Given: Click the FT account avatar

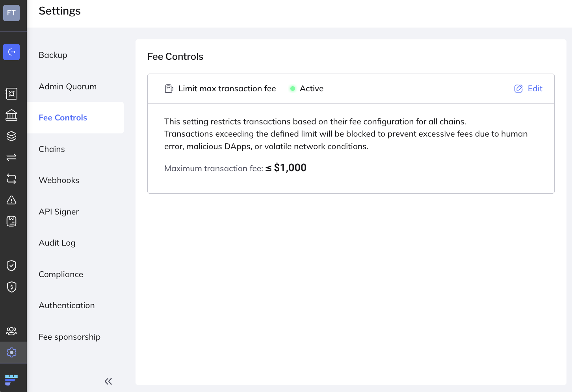Looking at the screenshot, I should (x=11, y=13).
